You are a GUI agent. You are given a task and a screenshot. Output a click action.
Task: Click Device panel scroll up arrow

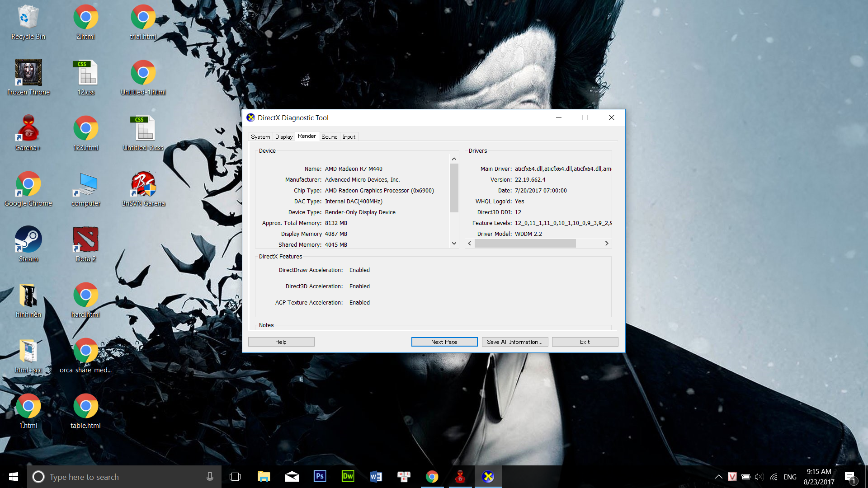454,159
